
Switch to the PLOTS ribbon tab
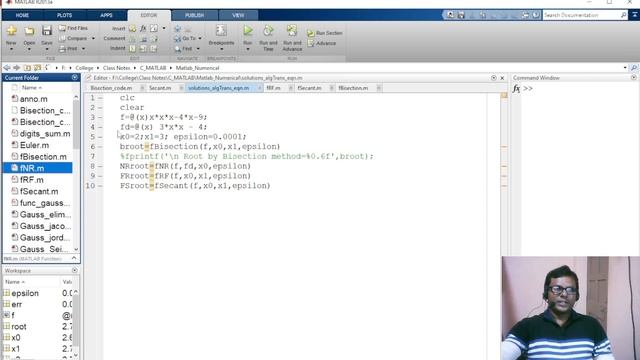click(x=64, y=15)
